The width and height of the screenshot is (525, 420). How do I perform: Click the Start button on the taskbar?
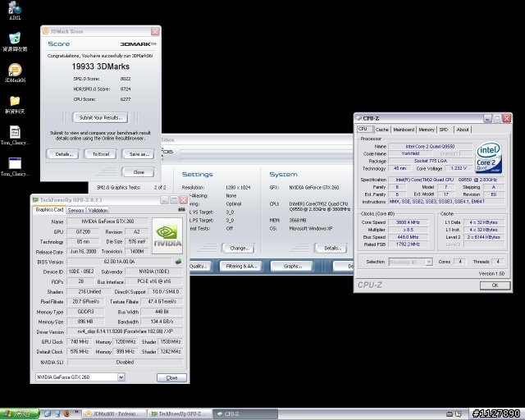20,413
